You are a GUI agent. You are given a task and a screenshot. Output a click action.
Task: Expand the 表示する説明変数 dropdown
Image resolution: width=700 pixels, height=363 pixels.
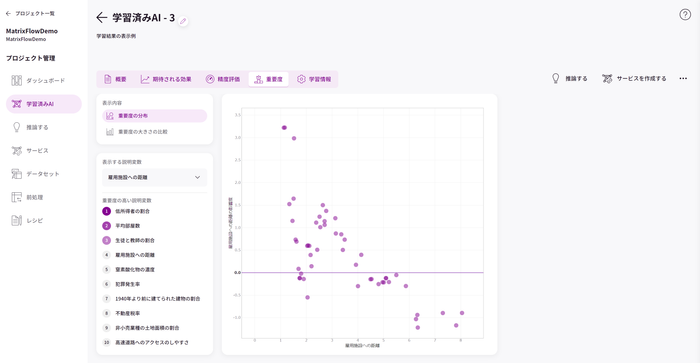point(154,177)
